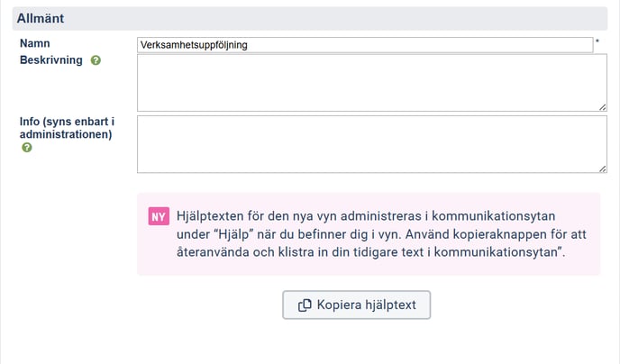Click the Namn field label

34,43
